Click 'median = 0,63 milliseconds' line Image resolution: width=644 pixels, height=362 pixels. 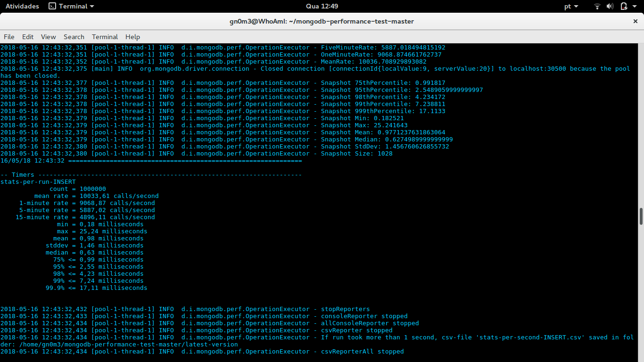pyautogui.click(x=95, y=253)
